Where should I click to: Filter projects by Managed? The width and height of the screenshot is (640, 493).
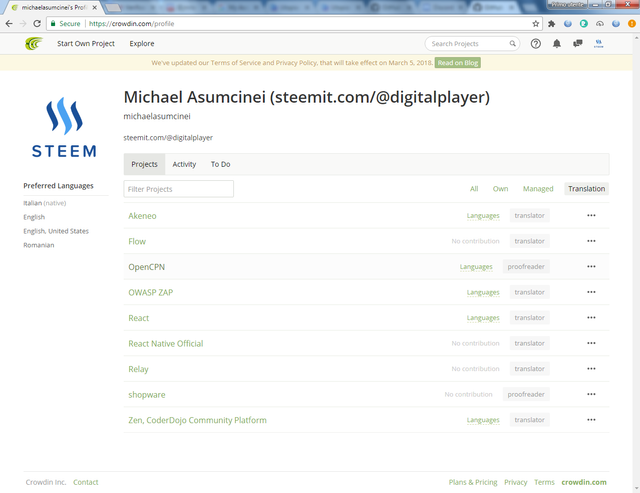(538, 189)
